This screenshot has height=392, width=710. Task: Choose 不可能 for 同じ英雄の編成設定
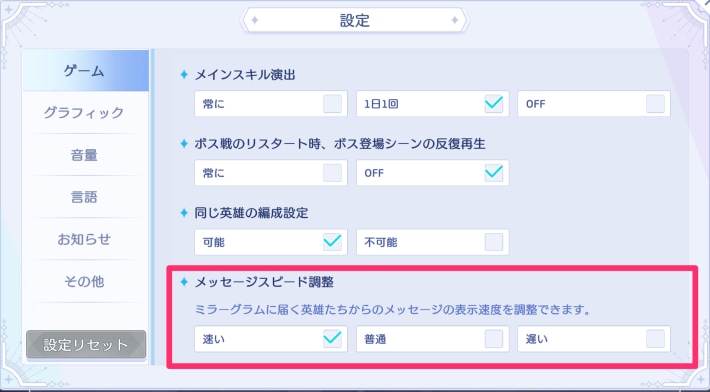(432, 242)
